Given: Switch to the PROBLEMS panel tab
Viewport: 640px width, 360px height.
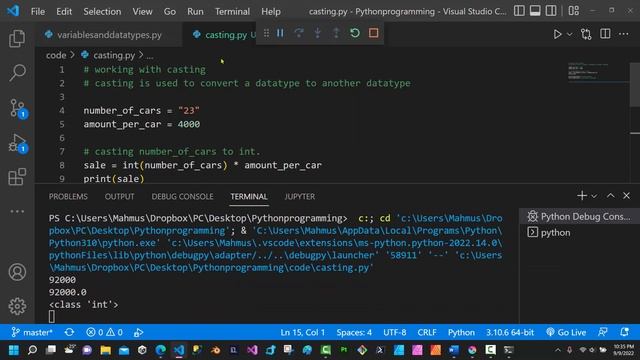Looking at the screenshot, I should coord(68,197).
